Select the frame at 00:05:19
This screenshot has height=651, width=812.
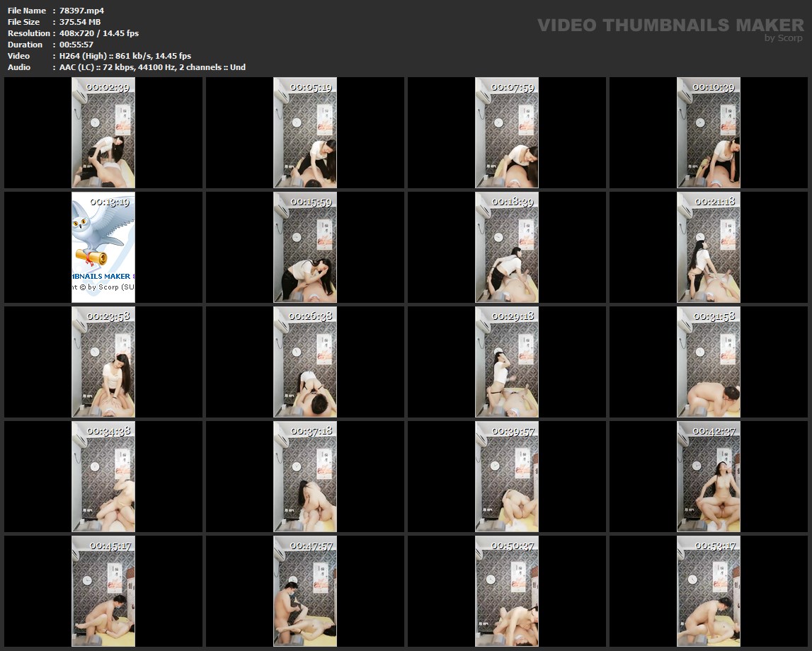tap(305, 132)
